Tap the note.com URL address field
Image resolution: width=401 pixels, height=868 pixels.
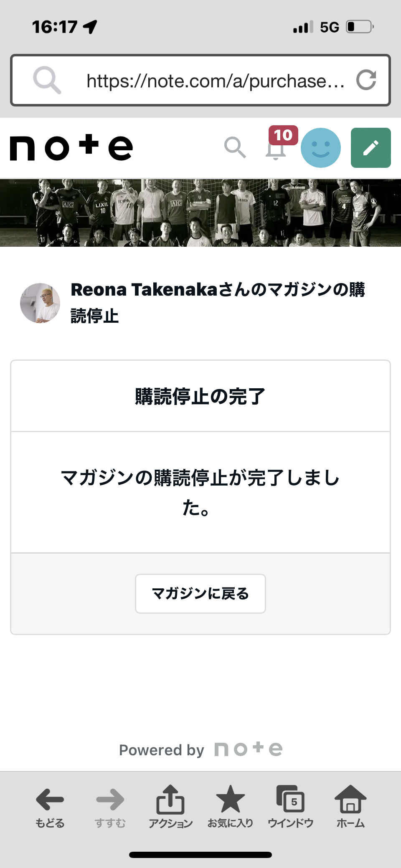(215, 81)
